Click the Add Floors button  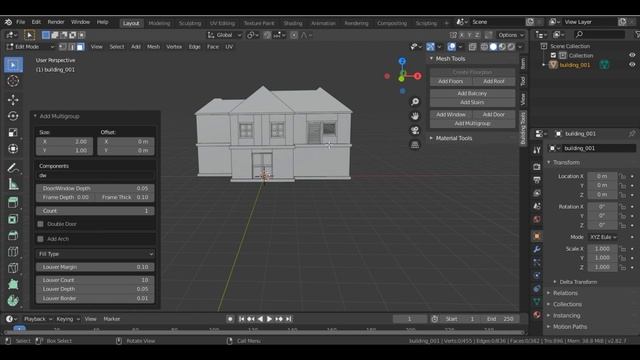click(451, 82)
